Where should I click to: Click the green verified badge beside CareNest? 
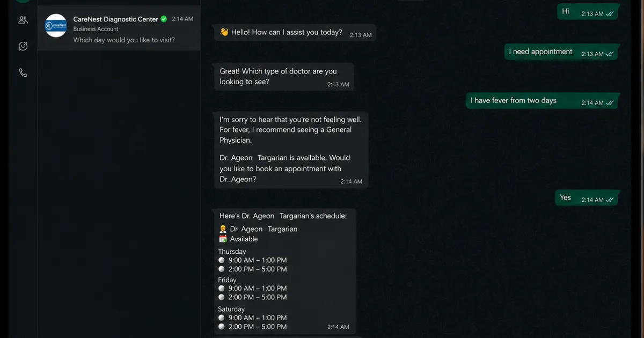(164, 19)
